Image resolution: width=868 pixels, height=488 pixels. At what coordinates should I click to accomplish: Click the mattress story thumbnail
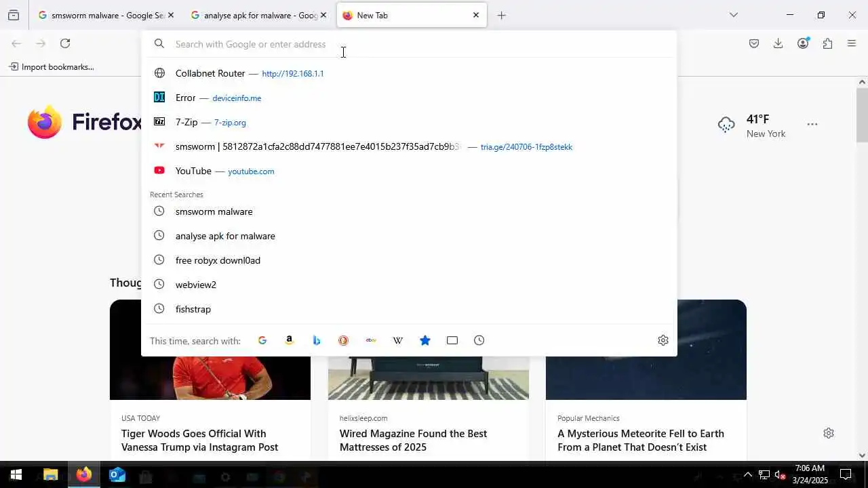(x=429, y=378)
